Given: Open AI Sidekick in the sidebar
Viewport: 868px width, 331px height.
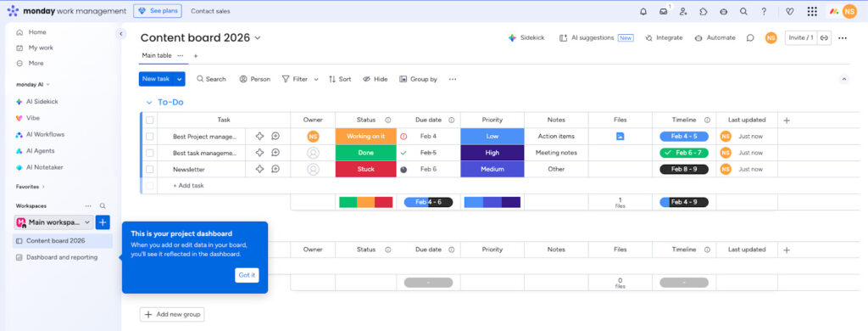Looking at the screenshot, I should point(42,102).
